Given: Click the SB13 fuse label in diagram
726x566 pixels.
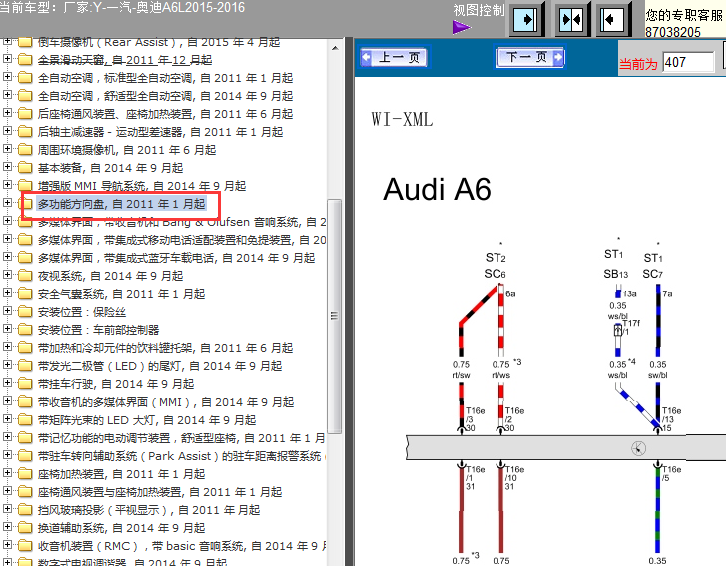Looking at the screenshot, I should click(616, 274).
